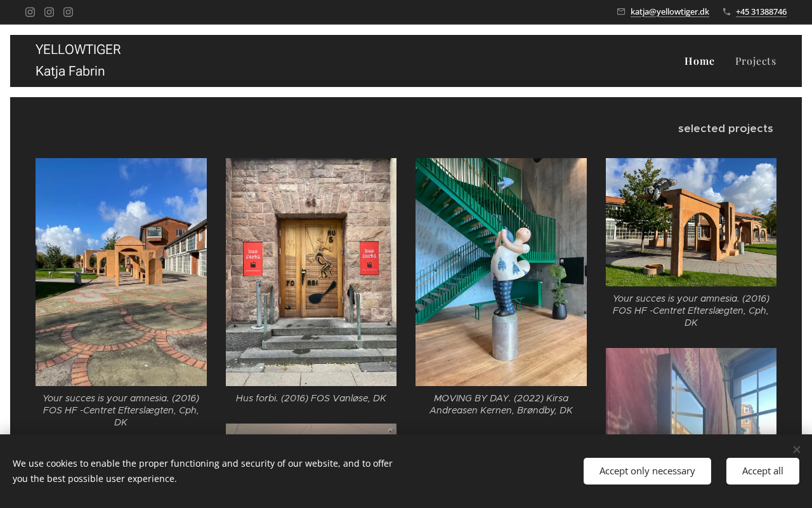Click the MOVING BY DAY (2022) caption

pyautogui.click(x=501, y=404)
